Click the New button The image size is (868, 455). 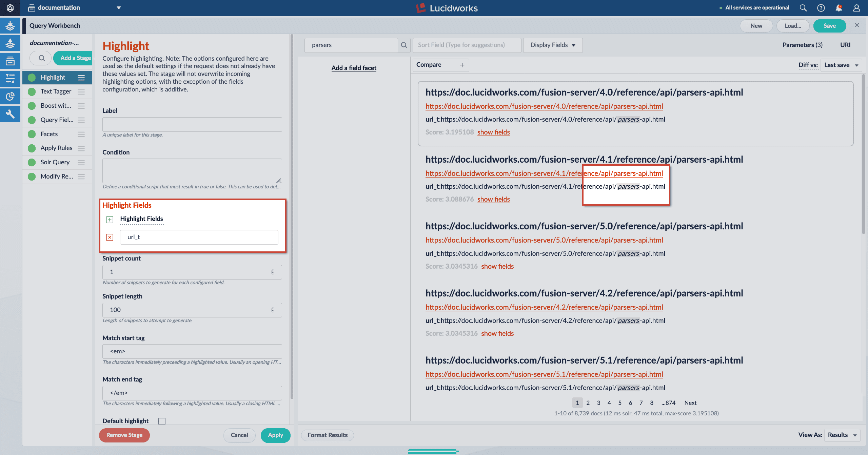[x=756, y=26]
